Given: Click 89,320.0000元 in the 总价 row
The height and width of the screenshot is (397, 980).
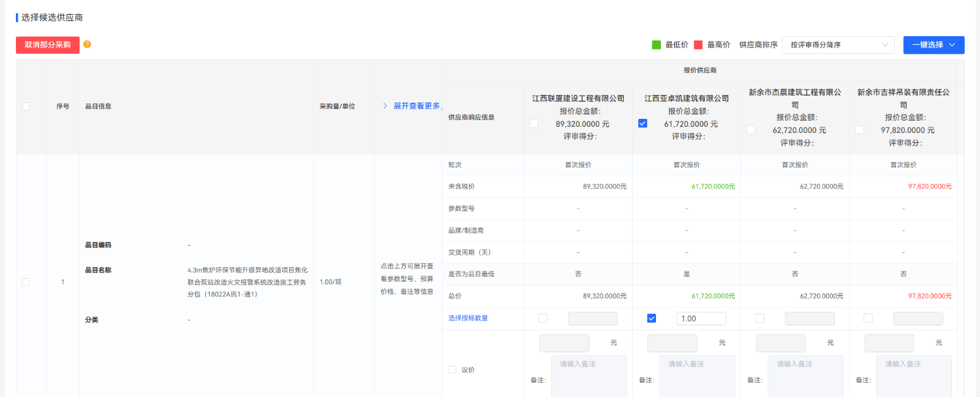Looking at the screenshot, I should click(605, 296).
